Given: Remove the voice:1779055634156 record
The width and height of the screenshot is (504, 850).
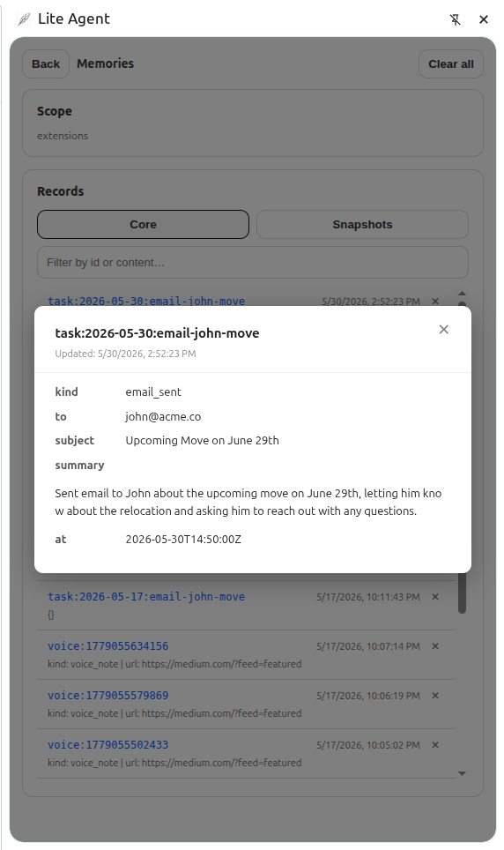Looking at the screenshot, I should pyautogui.click(x=435, y=646).
